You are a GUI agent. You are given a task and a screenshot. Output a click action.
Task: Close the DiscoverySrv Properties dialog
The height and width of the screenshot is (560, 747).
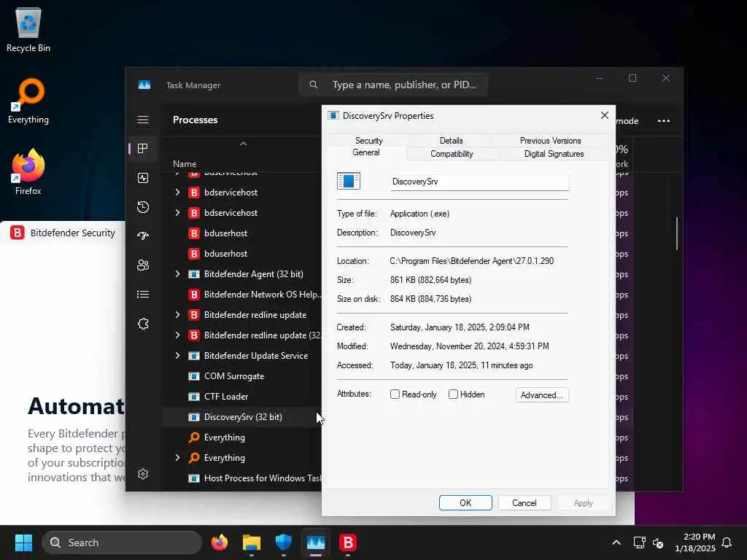point(605,115)
